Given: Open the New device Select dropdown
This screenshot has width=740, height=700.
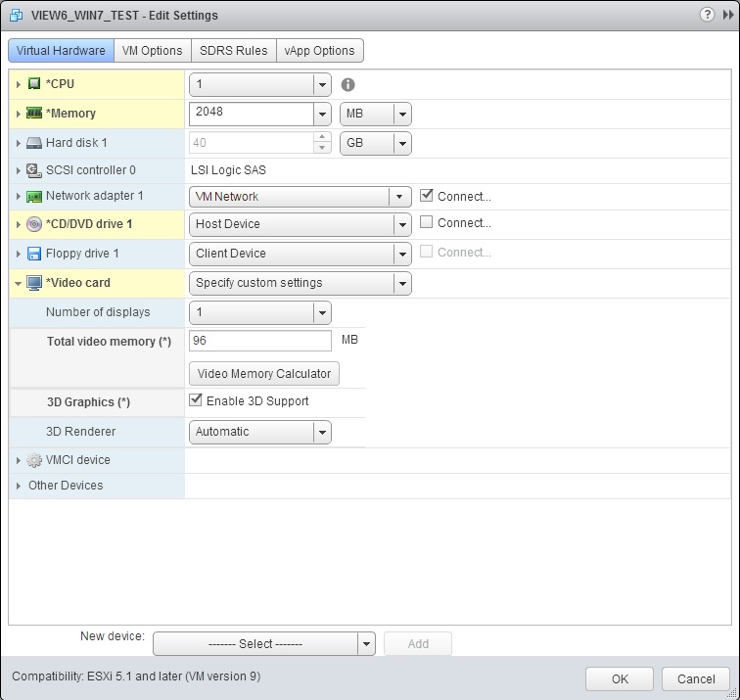Looking at the screenshot, I should coord(264,644).
